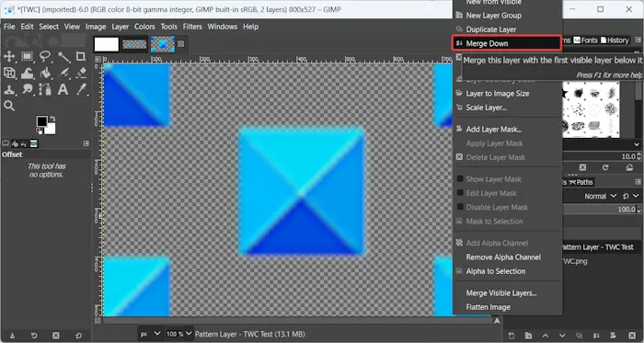Select the Rectangle Select tool
Image resolution: width=644 pixels, height=343 pixels.
coord(27,56)
